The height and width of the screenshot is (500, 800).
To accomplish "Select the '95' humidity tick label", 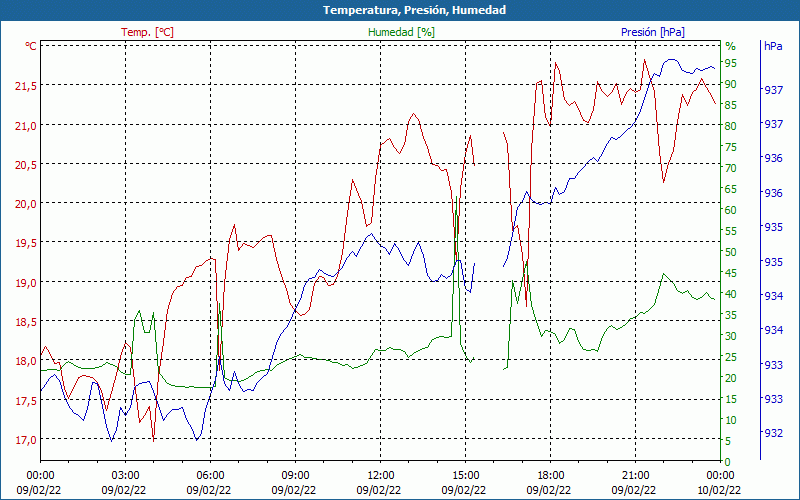I will tap(731, 63).
